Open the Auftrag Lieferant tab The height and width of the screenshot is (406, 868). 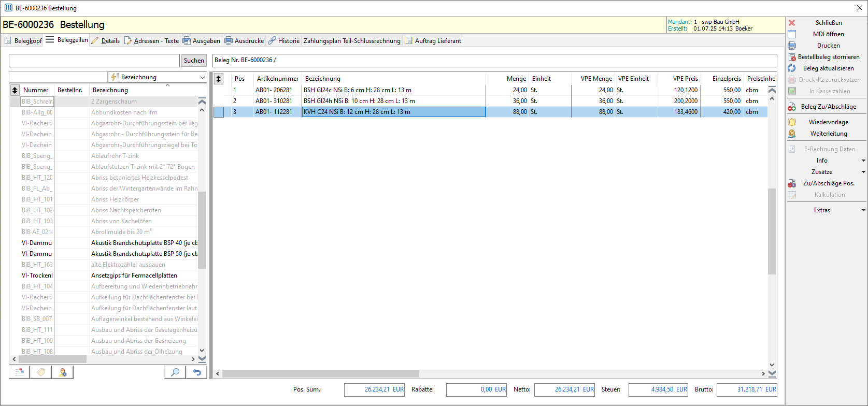click(433, 41)
